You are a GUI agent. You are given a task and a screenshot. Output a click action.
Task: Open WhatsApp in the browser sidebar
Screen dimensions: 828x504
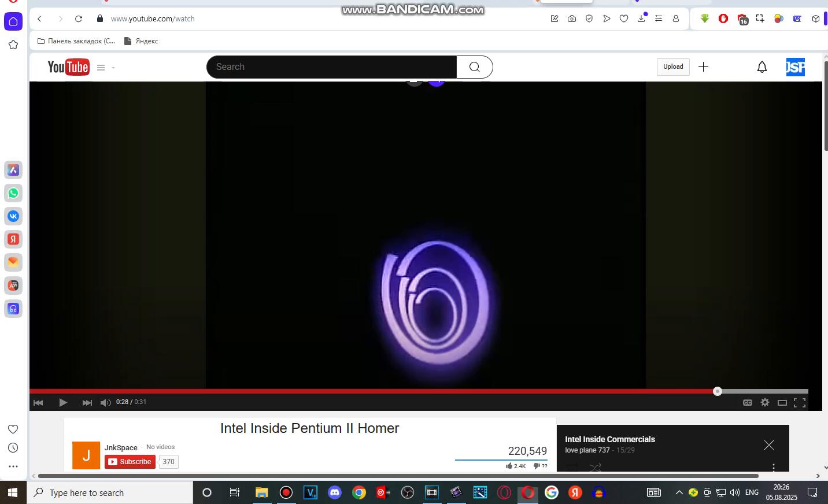point(13,193)
